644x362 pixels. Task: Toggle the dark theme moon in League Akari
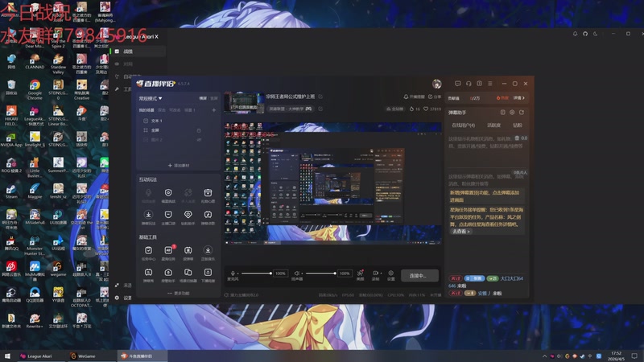(596, 34)
